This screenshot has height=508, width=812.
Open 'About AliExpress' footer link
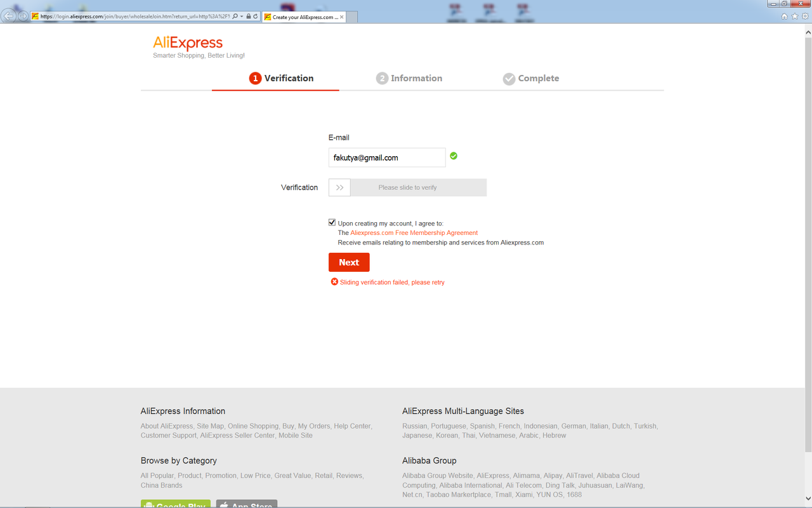click(x=167, y=426)
